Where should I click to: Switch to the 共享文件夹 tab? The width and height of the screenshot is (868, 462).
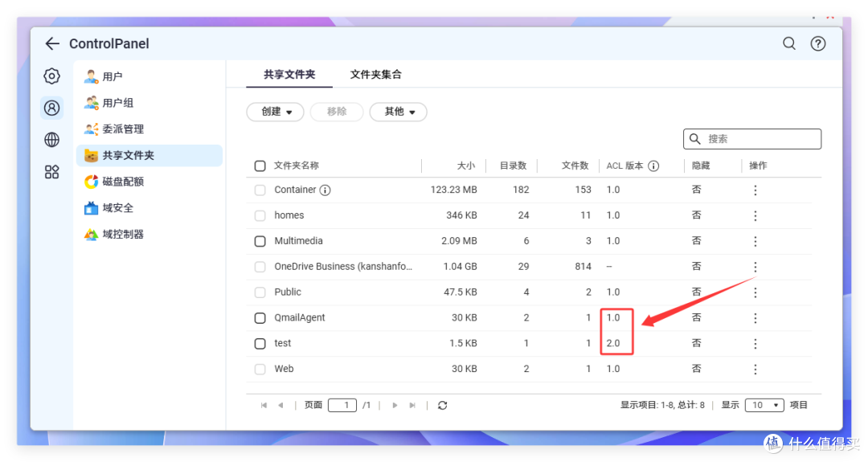coord(289,75)
